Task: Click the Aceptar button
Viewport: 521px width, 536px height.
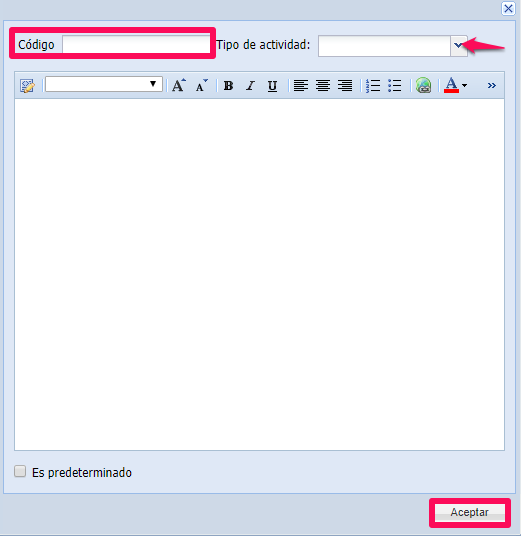Action: tap(470, 512)
